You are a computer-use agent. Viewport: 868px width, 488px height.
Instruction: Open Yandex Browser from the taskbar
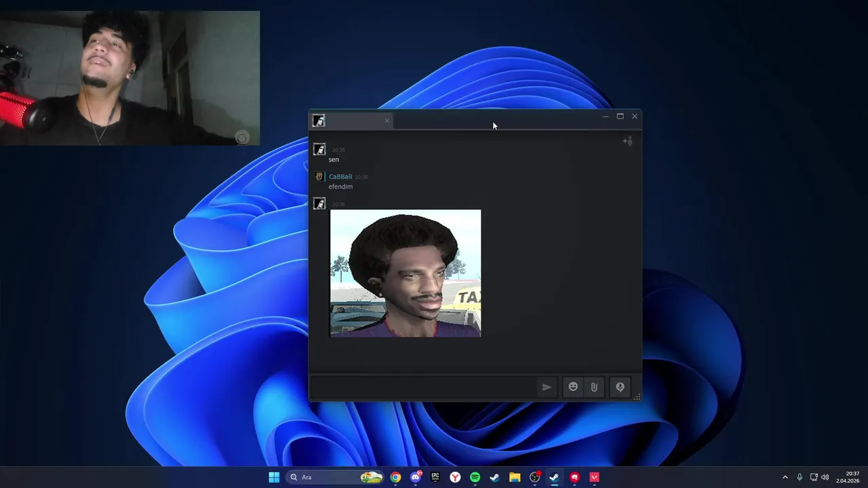(x=455, y=477)
